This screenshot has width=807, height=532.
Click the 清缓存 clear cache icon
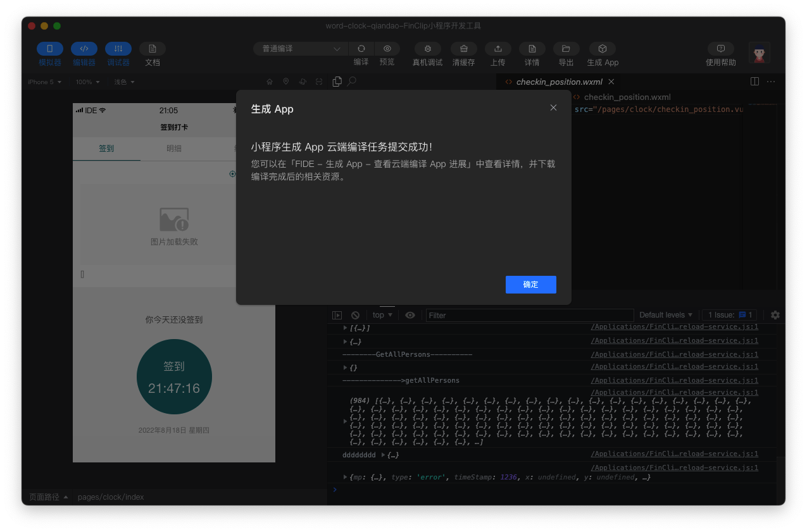point(463,49)
